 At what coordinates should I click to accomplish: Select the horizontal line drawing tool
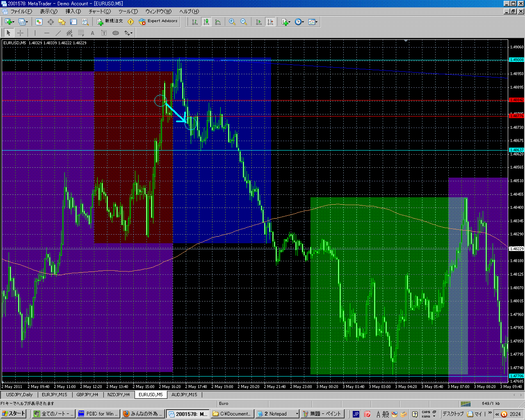46,33
